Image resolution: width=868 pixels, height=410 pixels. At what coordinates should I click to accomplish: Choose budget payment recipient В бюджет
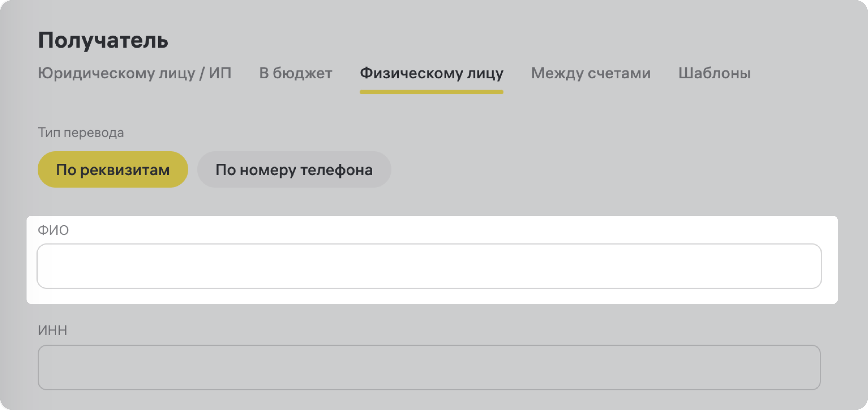click(x=295, y=73)
